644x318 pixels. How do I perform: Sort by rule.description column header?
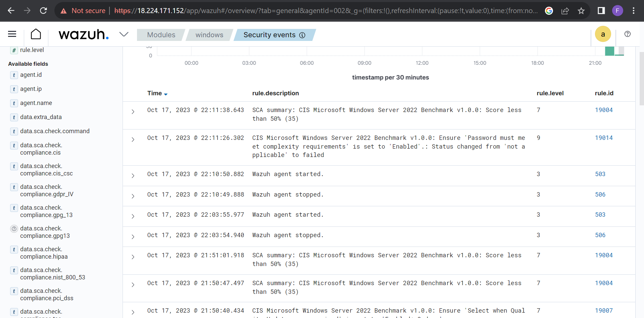point(275,93)
